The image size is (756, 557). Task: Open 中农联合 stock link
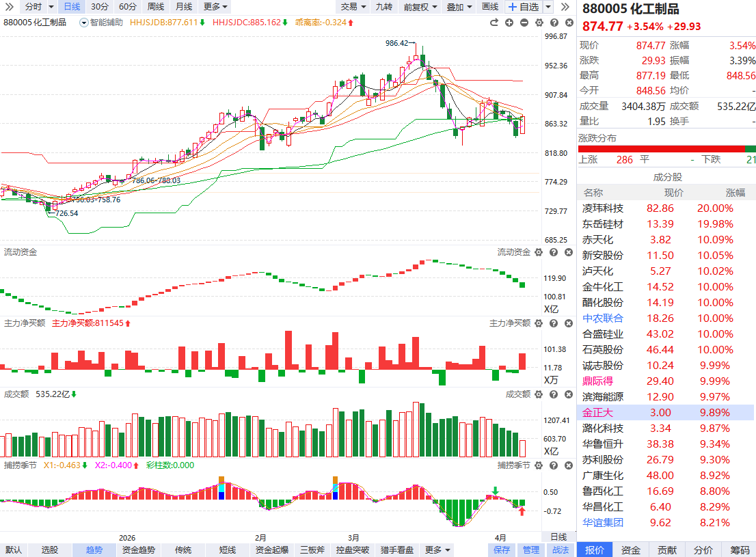(x=603, y=318)
